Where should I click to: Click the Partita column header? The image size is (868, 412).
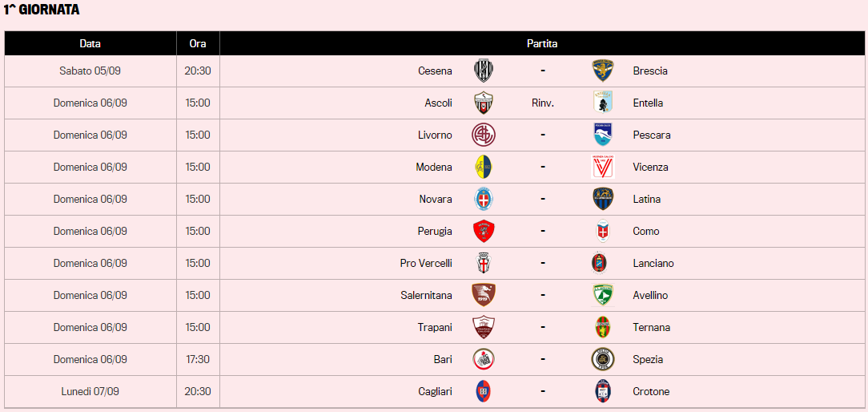(542, 43)
